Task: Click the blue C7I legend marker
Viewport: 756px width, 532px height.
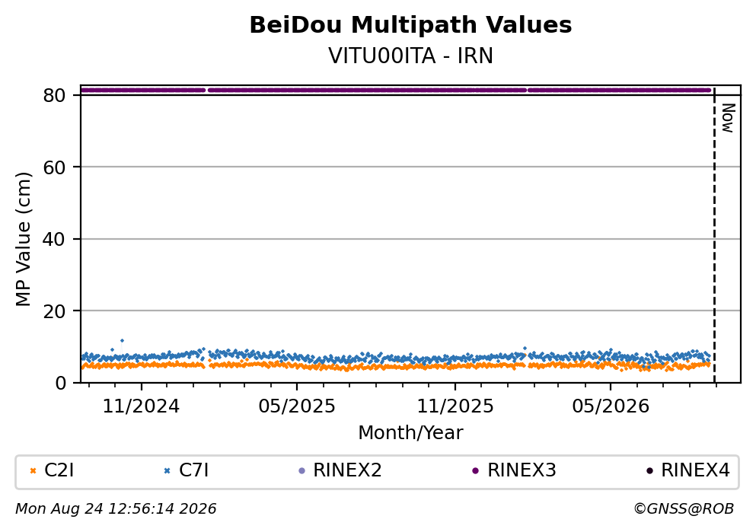Action: (167, 471)
